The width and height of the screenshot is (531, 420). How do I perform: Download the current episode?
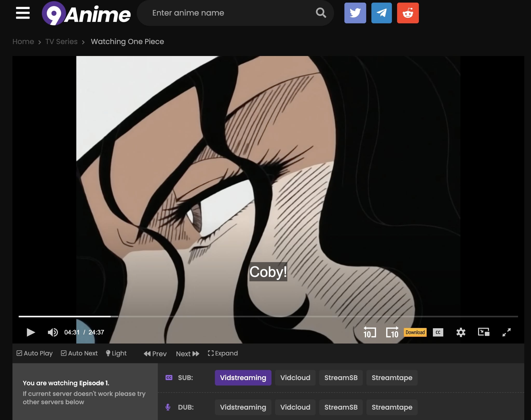coord(415,332)
